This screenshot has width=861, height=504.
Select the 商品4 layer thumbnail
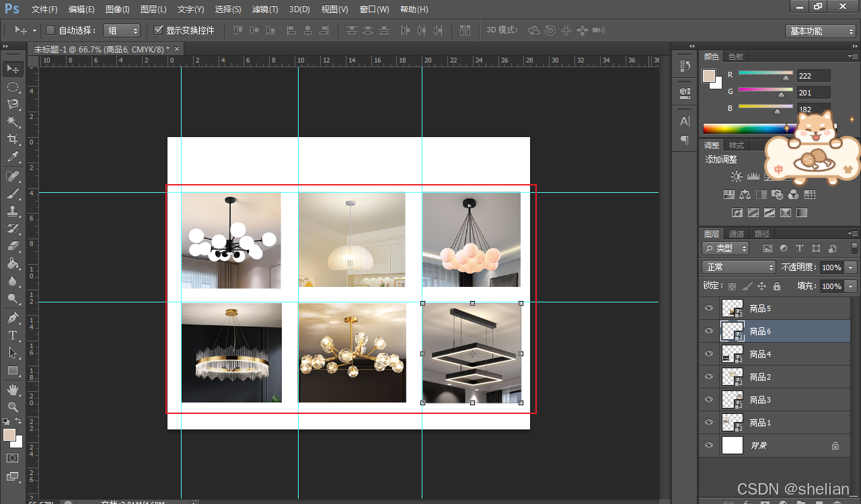point(732,354)
